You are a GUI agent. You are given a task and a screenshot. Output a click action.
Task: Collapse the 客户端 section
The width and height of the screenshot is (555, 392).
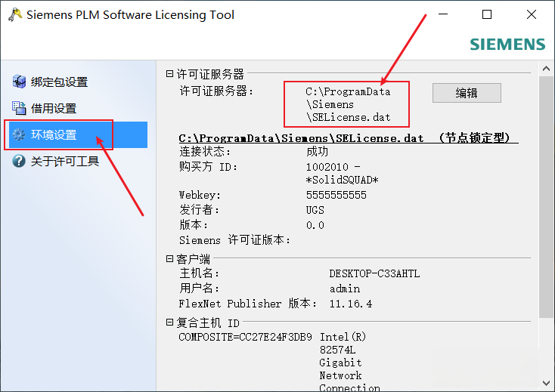(x=169, y=259)
